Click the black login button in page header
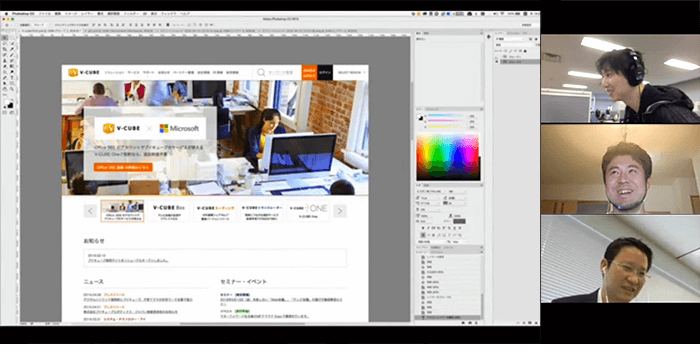Viewport: 700px width, 363px height. click(x=325, y=72)
